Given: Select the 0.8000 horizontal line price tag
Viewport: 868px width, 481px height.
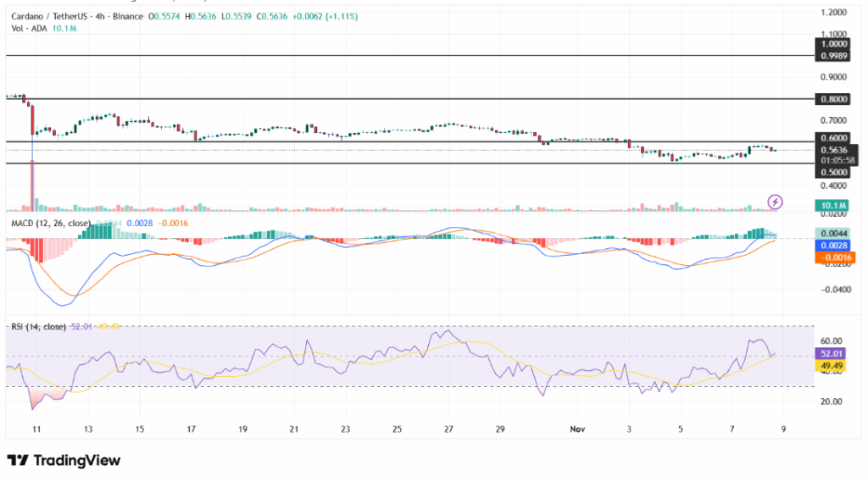Looking at the screenshot, I should 832,99.
